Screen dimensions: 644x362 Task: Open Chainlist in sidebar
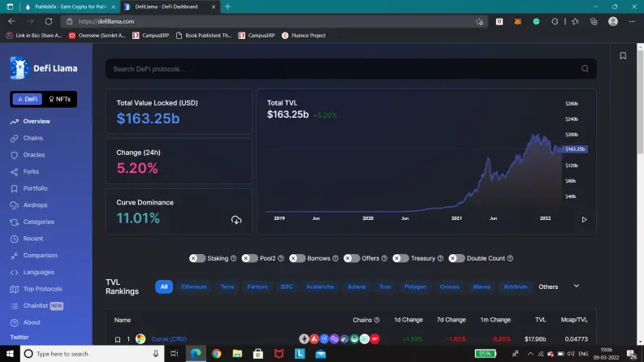[x=37, y=306]
